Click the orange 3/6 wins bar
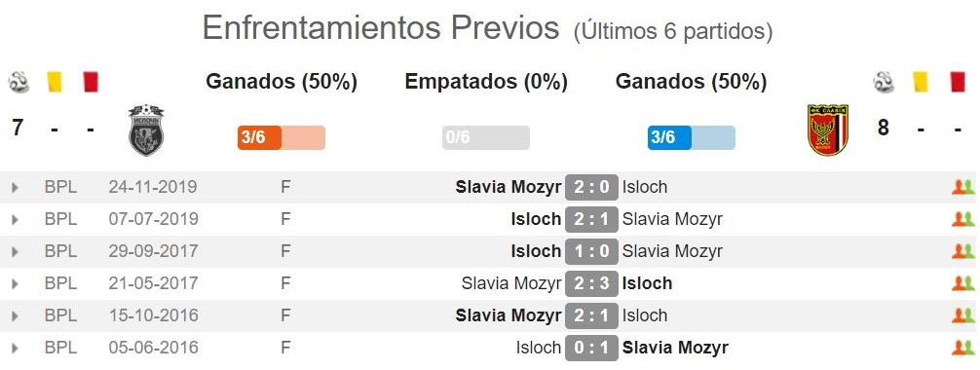980x370 pixels. pyautogui.click(x=282, y=137)
